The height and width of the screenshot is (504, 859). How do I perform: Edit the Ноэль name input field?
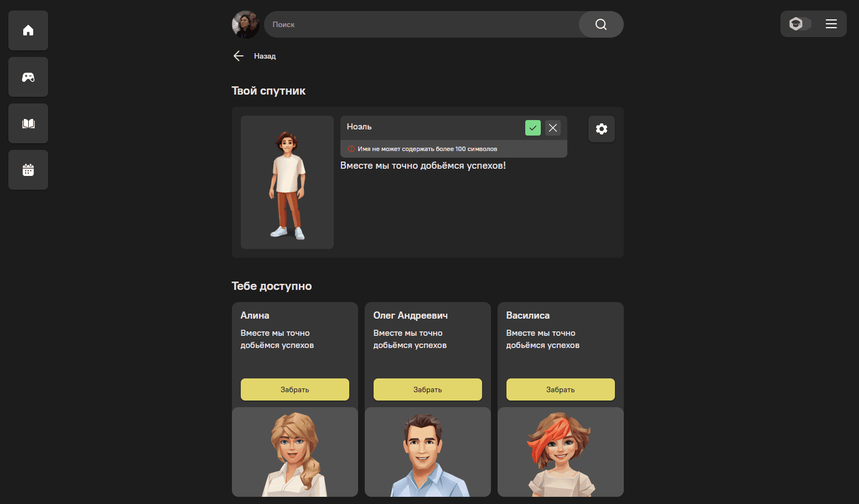(x=432, y=127)
